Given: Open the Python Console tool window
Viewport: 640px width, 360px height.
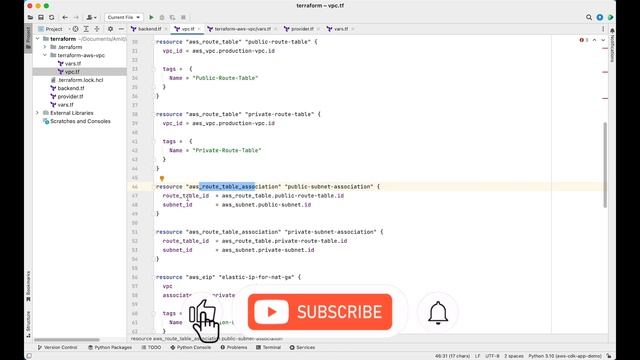Looking at the screenshot, I should pyautogui.click(x=191, y=347).
